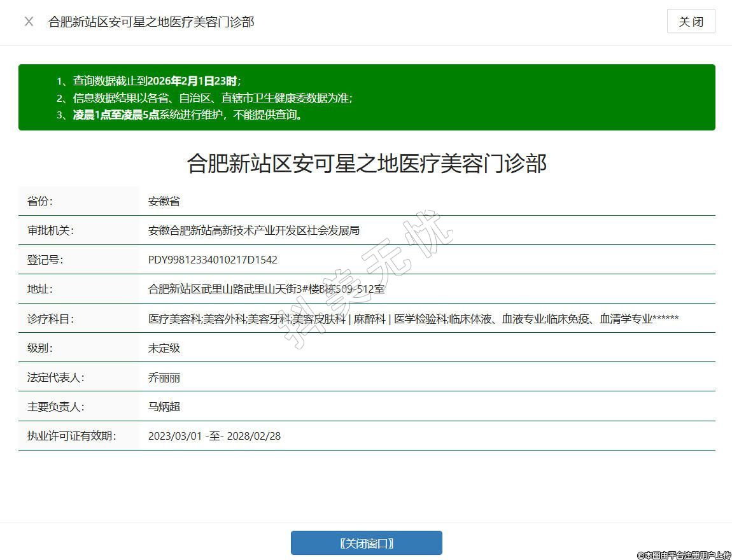Click the level value 未定级

164,348
